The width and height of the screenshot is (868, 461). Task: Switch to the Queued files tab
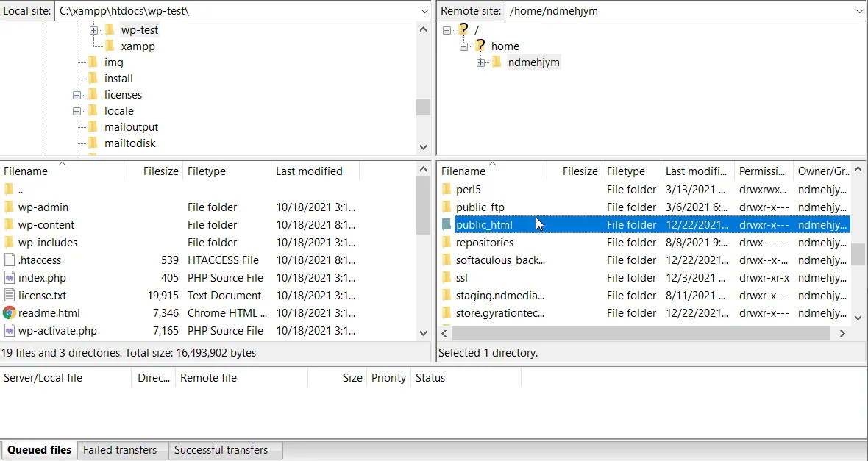pos(39,450)
